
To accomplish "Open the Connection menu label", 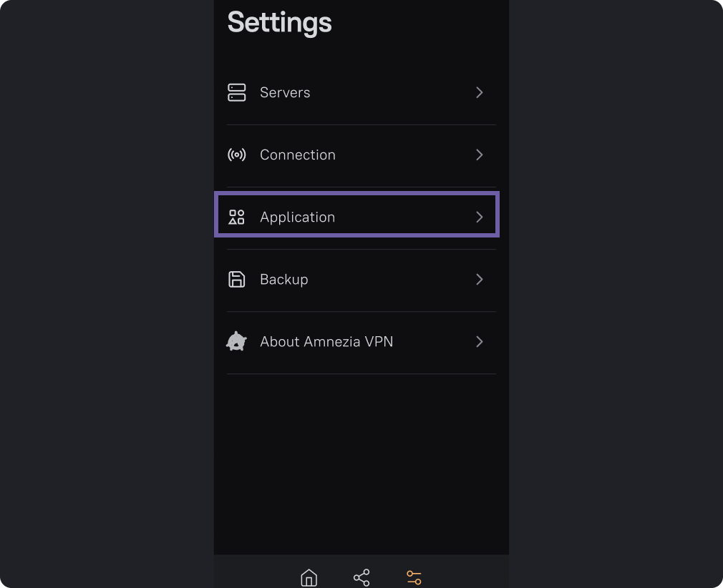I will (x=298, y=155).
